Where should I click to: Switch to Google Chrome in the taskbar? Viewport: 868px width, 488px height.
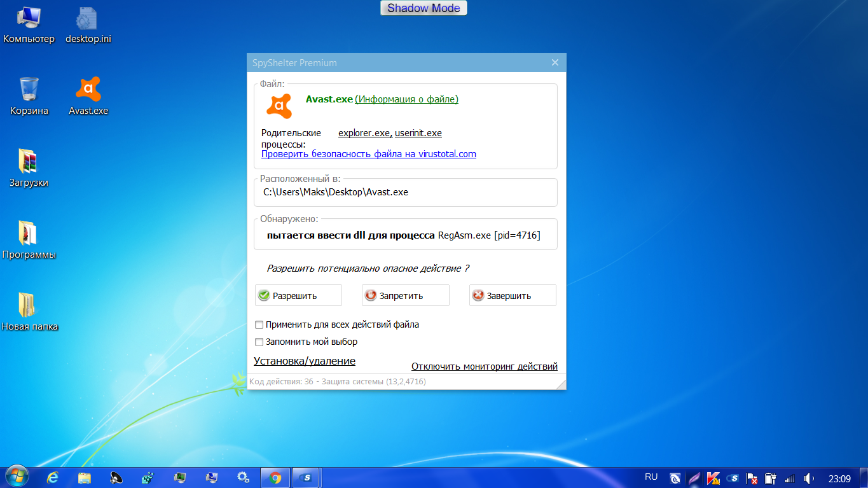275,477
